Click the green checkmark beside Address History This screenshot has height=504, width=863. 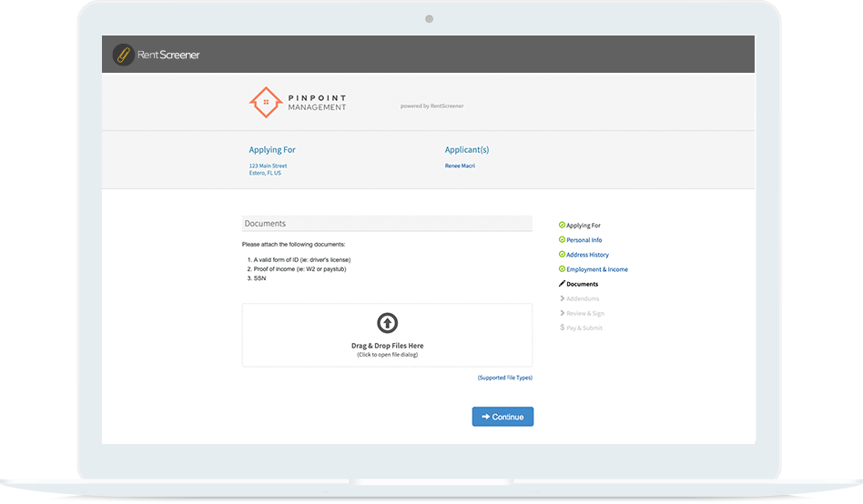(562, 255)
